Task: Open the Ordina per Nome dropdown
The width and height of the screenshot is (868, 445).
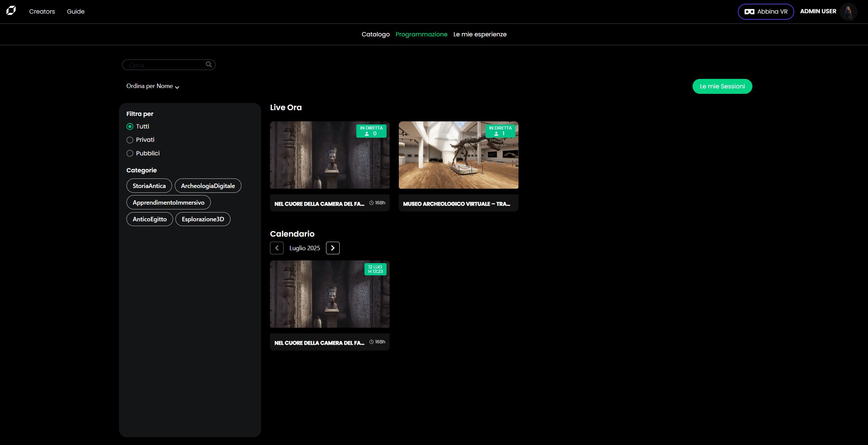Action: click(152, 86)
